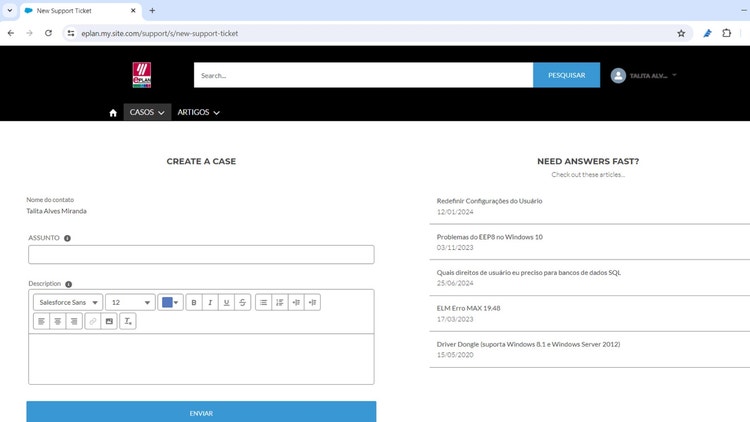Image resolution: width=750 pixels, height=422 pixels.
Task: Click the date 25/06/2024
Action: pos(455,283)
